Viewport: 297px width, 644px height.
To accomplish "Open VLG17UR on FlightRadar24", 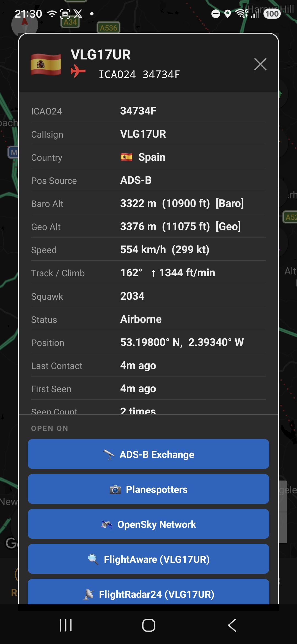I will [x=148, y=592].
